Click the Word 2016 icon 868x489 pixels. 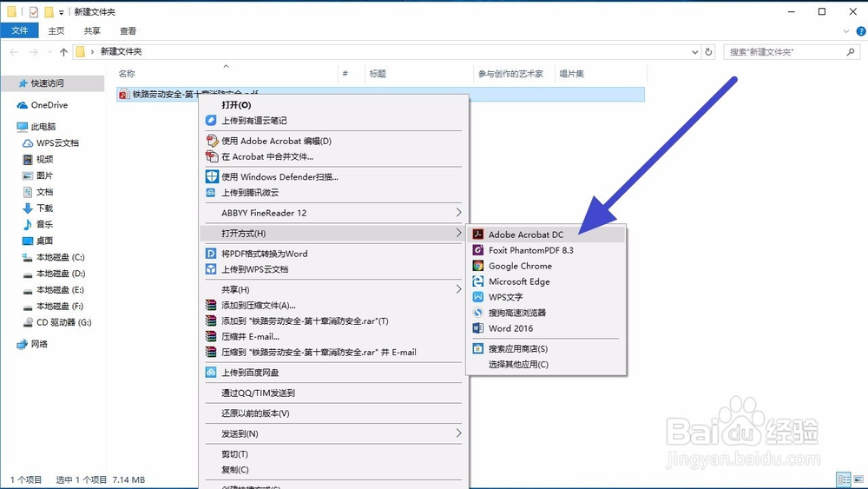tap(477, 327)
